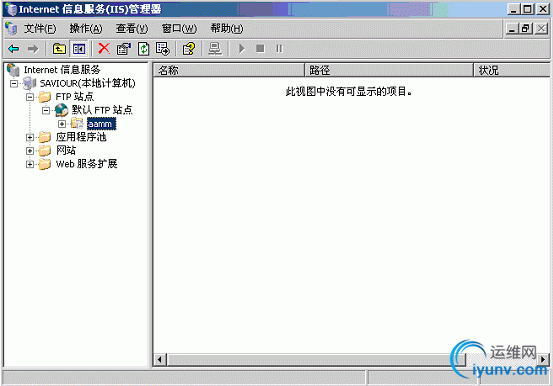
Task: Open the 窗口(W) menu
Action: [179, 29]
